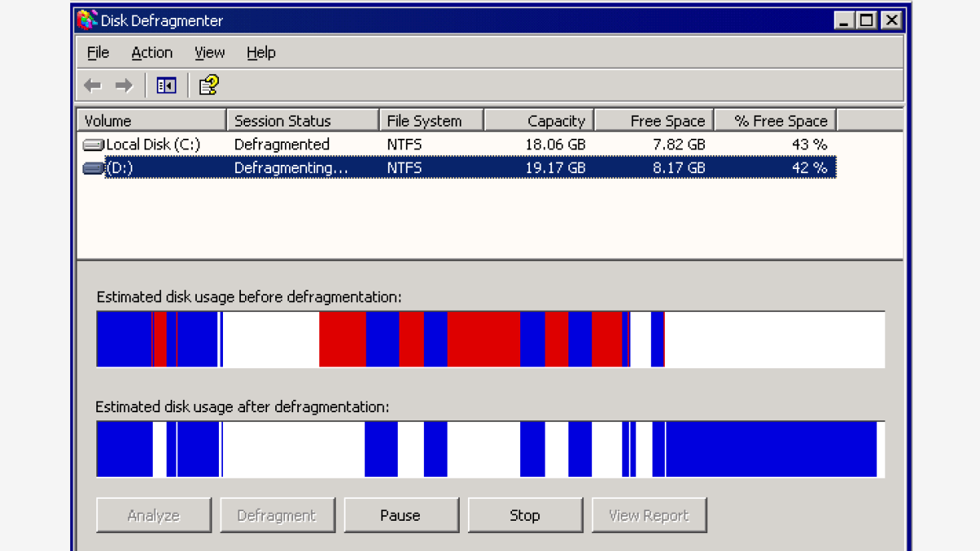The image size is (980, 551).
Task: Open the Help menu
Action: (261, 52)
